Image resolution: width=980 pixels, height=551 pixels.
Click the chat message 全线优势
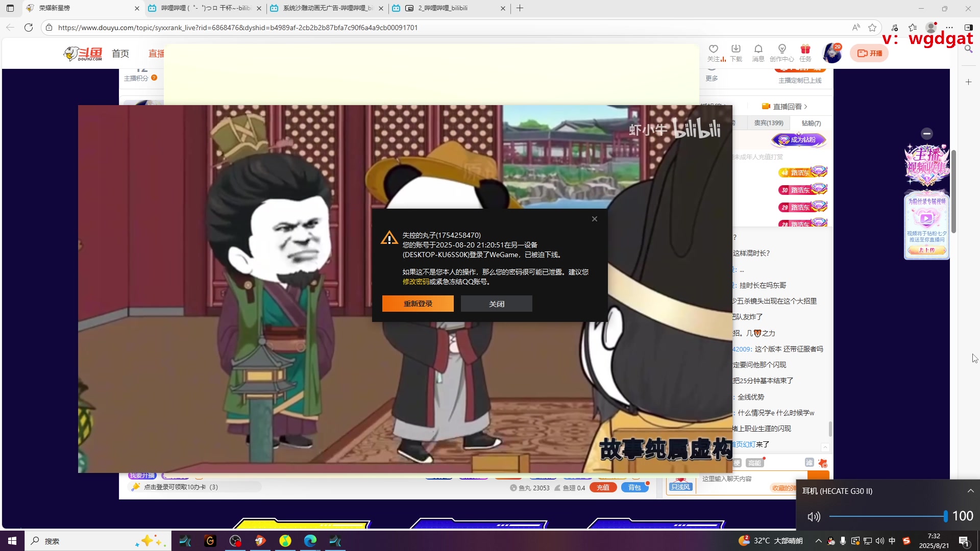pyautogui.click(x=750, y=397)
